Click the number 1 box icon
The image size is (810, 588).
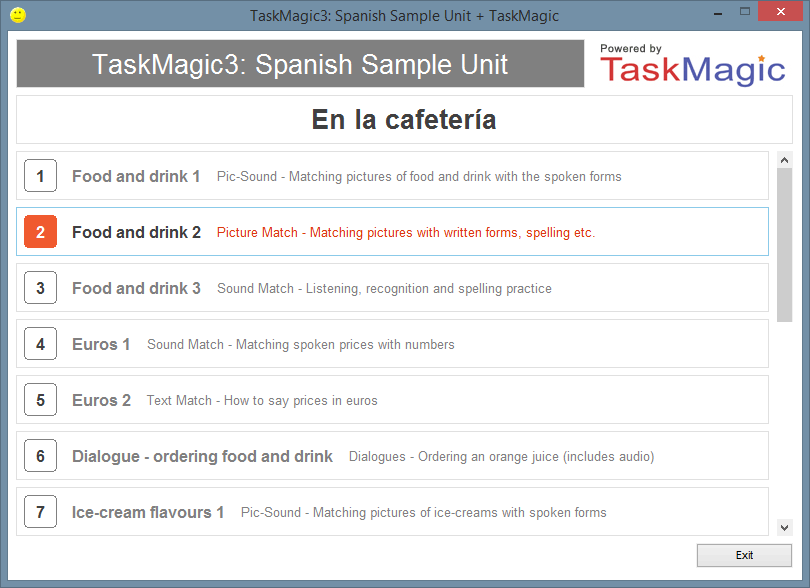(40, 176)
